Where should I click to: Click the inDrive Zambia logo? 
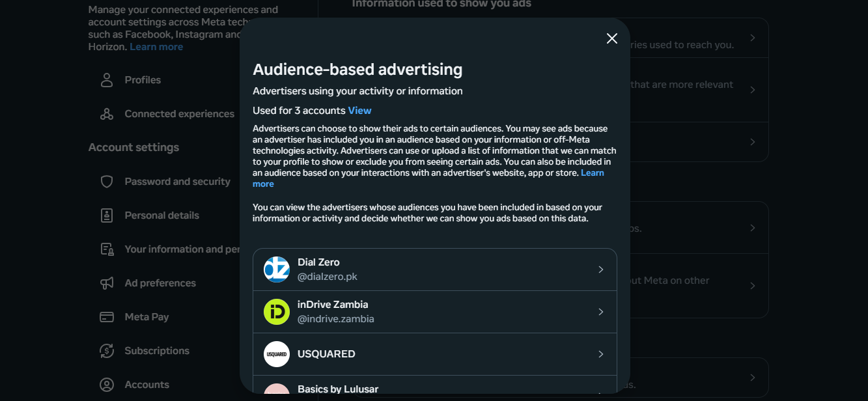pos(277,312)
